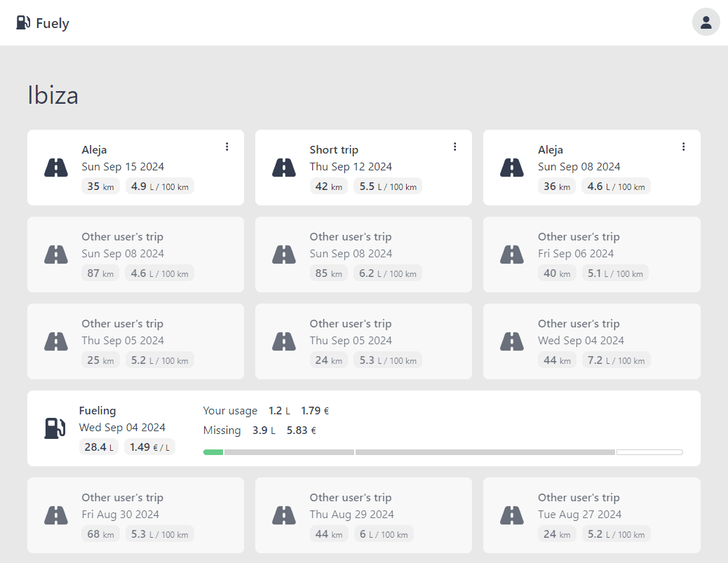
Task: Click road icon on Aleja Sep 15 card
Action: 56,168
